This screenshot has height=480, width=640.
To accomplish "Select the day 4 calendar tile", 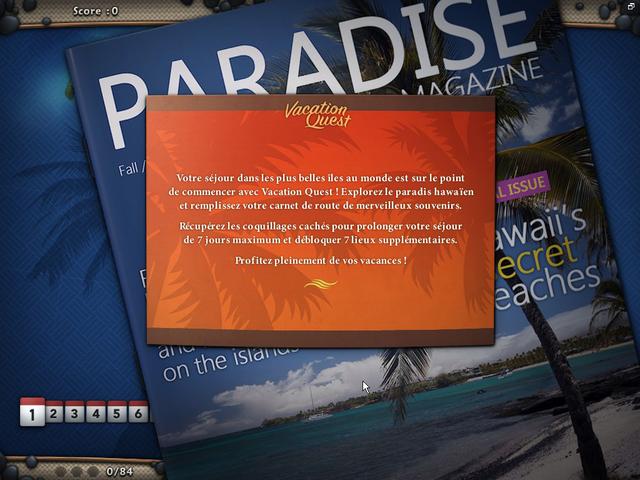I will point(96,412).
